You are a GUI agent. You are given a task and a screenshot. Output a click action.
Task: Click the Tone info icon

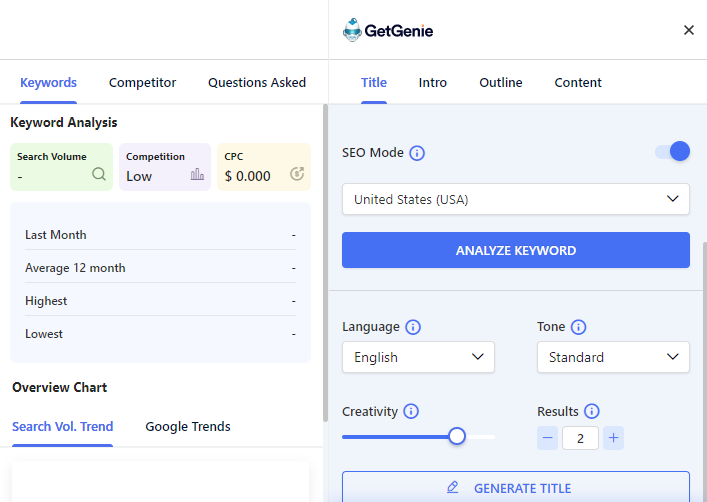(x=578, y=327)
